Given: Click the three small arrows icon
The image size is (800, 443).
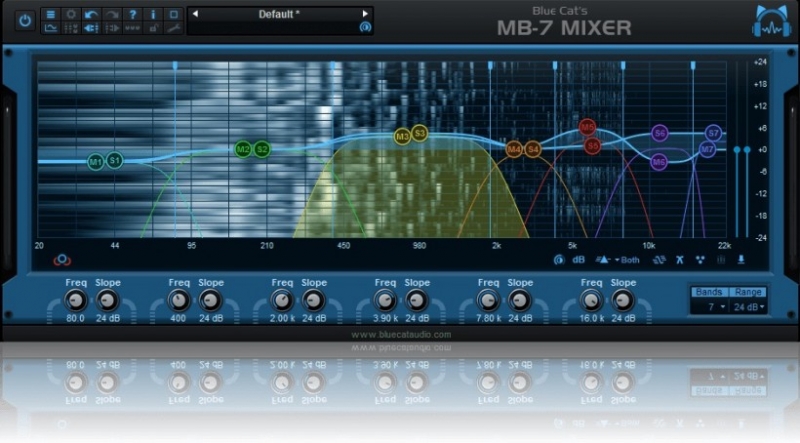Looking at the screenshot, I should click(133, 28).
